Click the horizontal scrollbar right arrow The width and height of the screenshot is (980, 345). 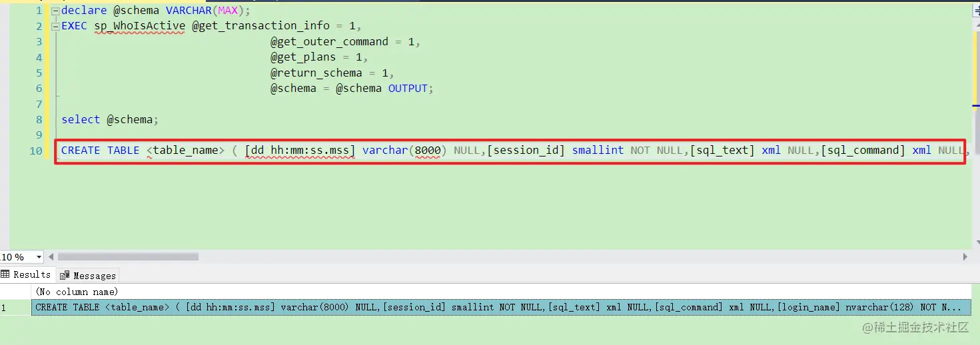click(965, 256)
